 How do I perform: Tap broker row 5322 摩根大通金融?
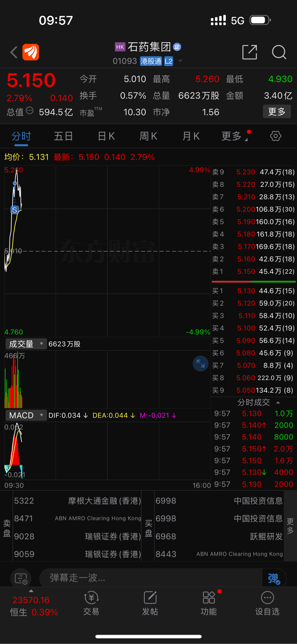[77, 501]
